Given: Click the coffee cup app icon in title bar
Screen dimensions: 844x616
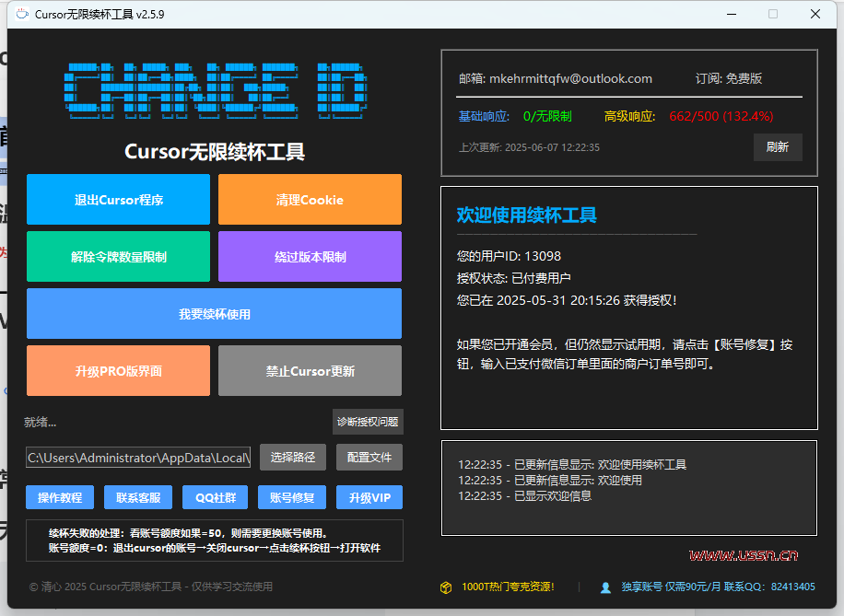Looking at the screenshot, I should 22,14.
